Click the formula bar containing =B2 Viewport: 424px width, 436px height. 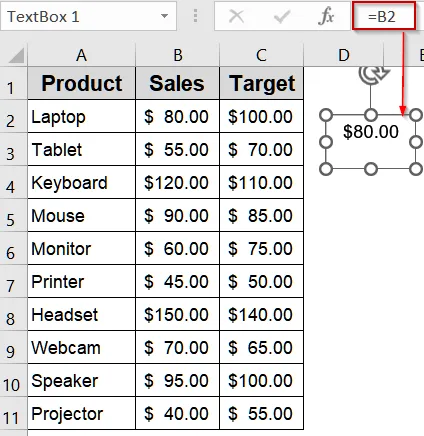(384, 16)
